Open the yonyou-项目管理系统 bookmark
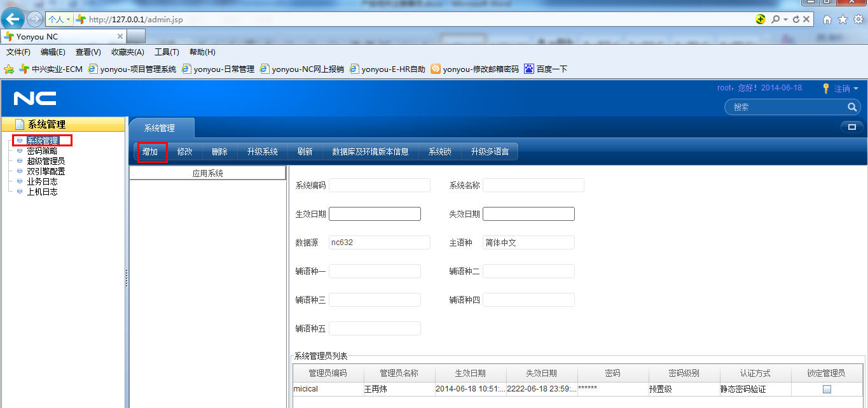This screenshot has width=868, height=408. (132, 69)
